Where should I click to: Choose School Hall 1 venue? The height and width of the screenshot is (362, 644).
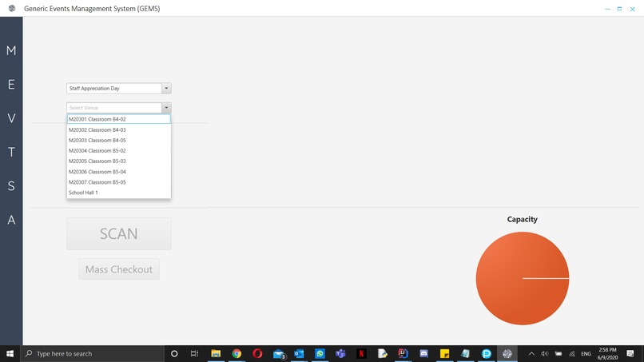(119, 193)
